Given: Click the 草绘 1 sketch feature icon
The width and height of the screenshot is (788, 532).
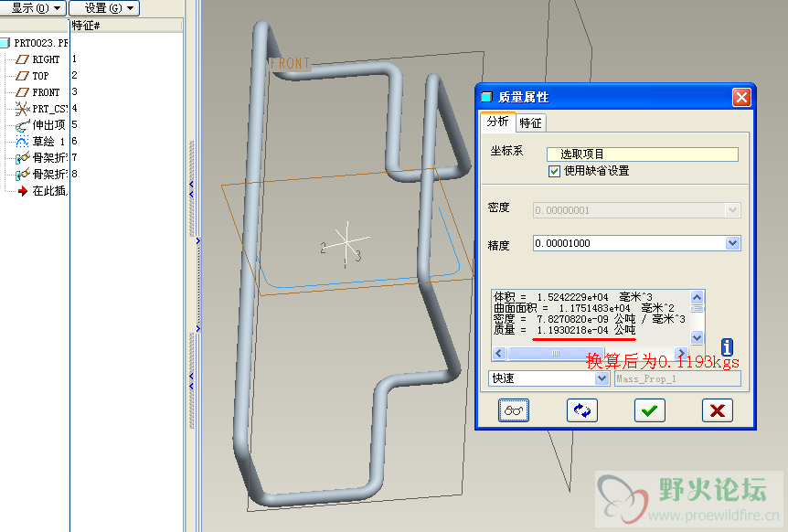Looking at the screenshot, I should [x=22, y=142].
